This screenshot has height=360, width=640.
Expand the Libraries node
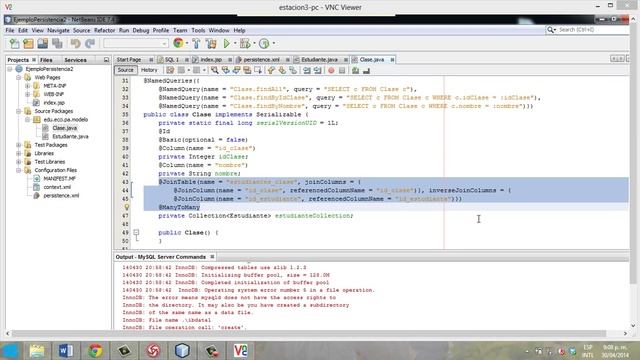point(19,153)
